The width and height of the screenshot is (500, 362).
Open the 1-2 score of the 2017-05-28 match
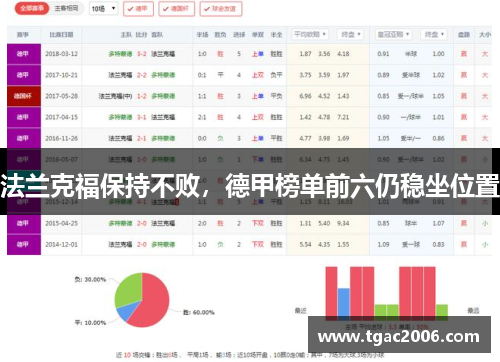142,96
